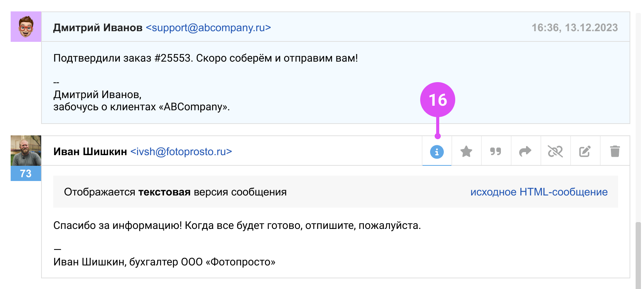Click the support@abcompany.ru email address
The width and height of the screenshot is (644, 289).
coord(208,28)
